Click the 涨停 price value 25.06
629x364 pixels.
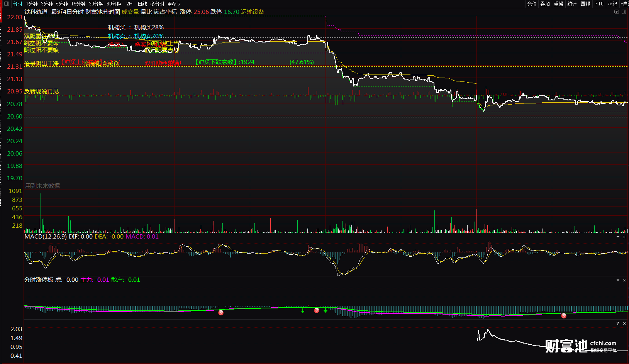point(201,12)
